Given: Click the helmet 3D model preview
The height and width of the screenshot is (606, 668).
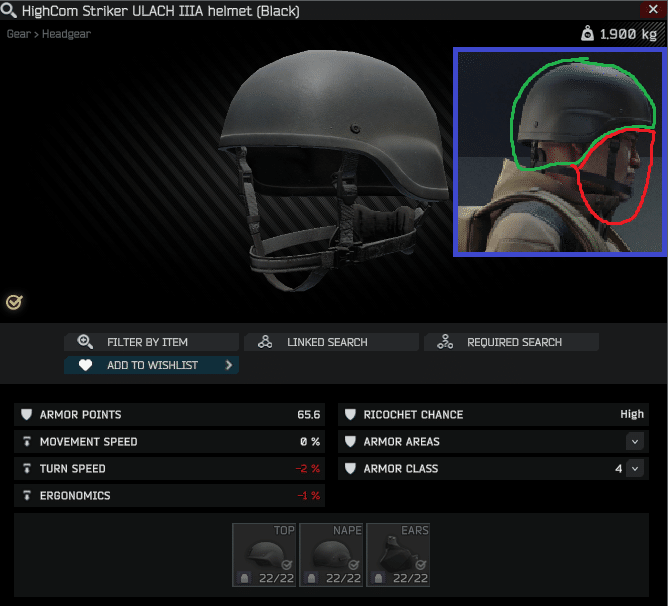Looking at the screenshot, I should [x=332, y=170].
